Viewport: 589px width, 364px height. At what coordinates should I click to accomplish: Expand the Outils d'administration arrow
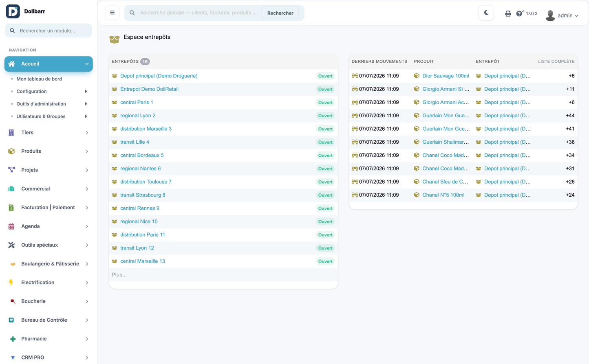pos(86,104)
